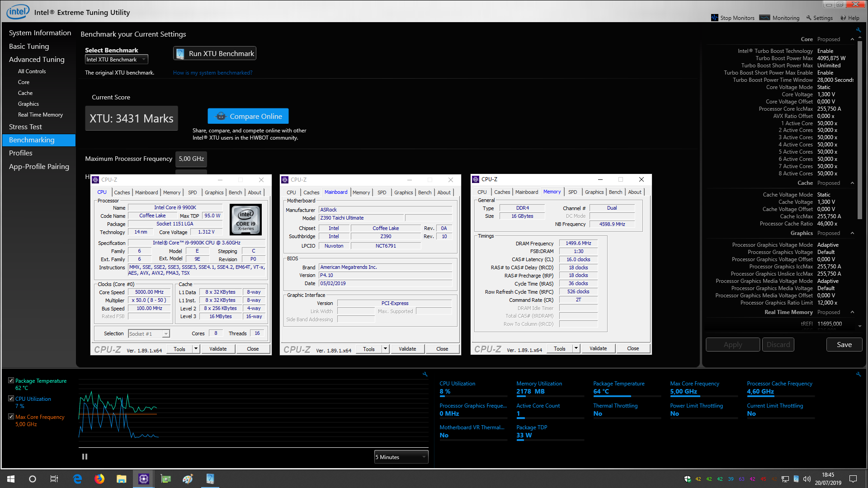Open the green board app on taskbar
The image size is (868, 488).
click(165, 479)
